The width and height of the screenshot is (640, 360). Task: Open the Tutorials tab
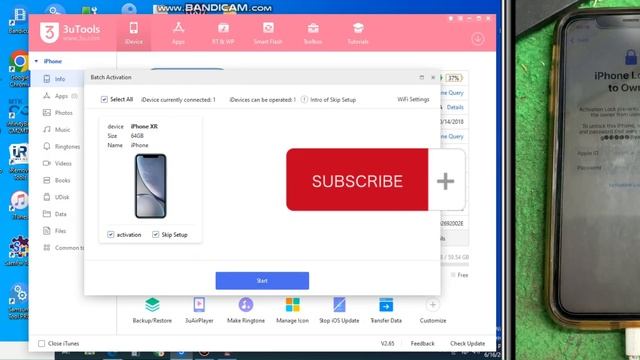(x=358, y=33)
